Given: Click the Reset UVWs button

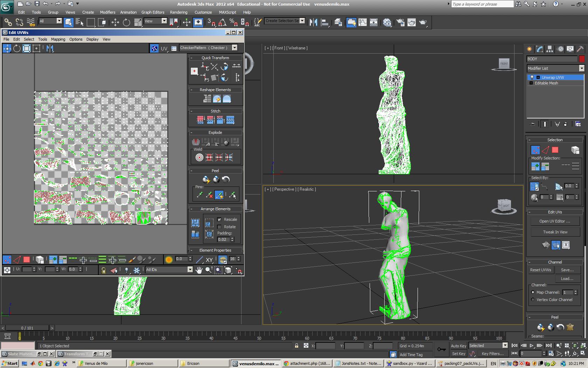Looking at the screenshot, I should [540, 270].
